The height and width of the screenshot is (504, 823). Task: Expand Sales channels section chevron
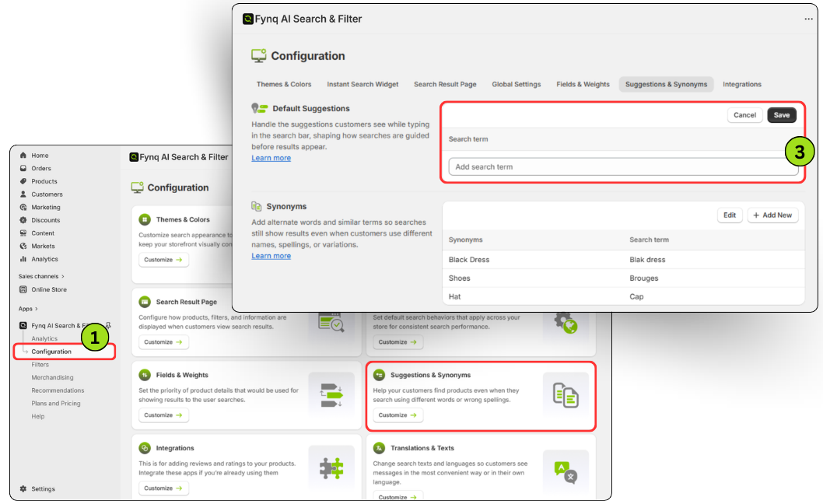(x=63, y=276)
